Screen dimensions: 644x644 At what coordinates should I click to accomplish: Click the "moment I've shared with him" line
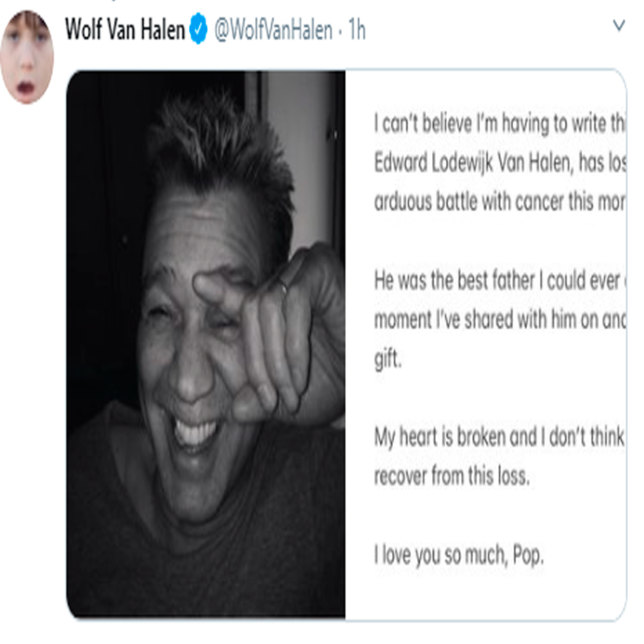tap(499, 320)
